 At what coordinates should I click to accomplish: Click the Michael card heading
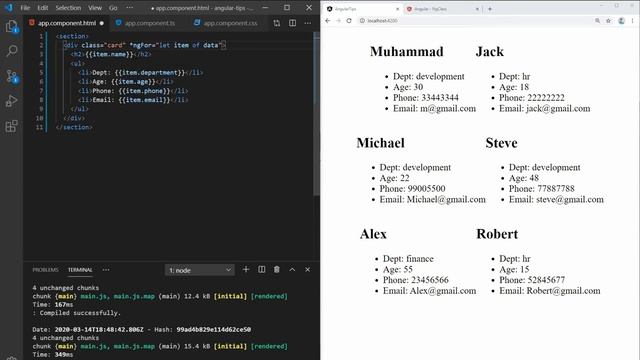point(380,143)
